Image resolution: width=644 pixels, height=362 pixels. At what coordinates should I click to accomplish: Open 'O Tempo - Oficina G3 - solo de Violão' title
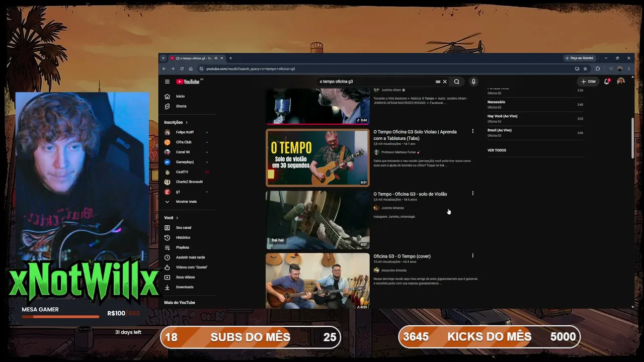coord(410,194)
